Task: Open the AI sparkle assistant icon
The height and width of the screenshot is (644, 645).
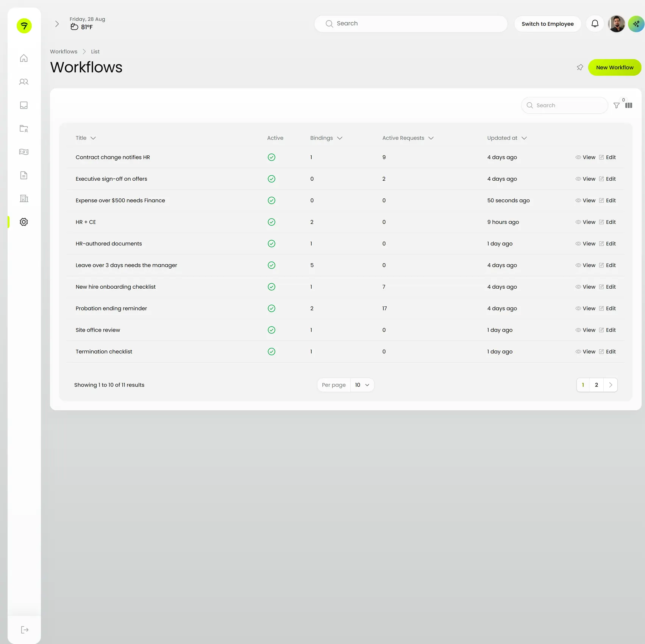Action: [x=636, y=24]
